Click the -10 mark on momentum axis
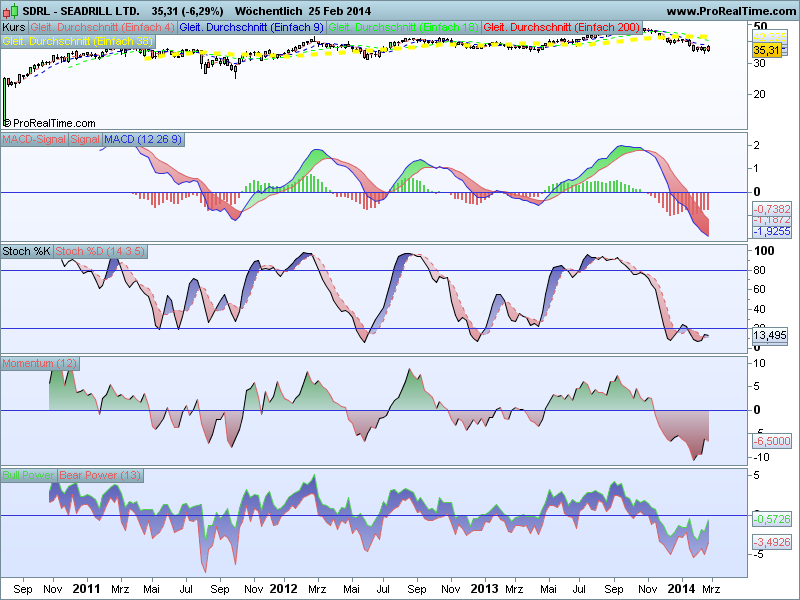Screen dimensions: 800x600 pyautogui.click(x=761, y=457)
